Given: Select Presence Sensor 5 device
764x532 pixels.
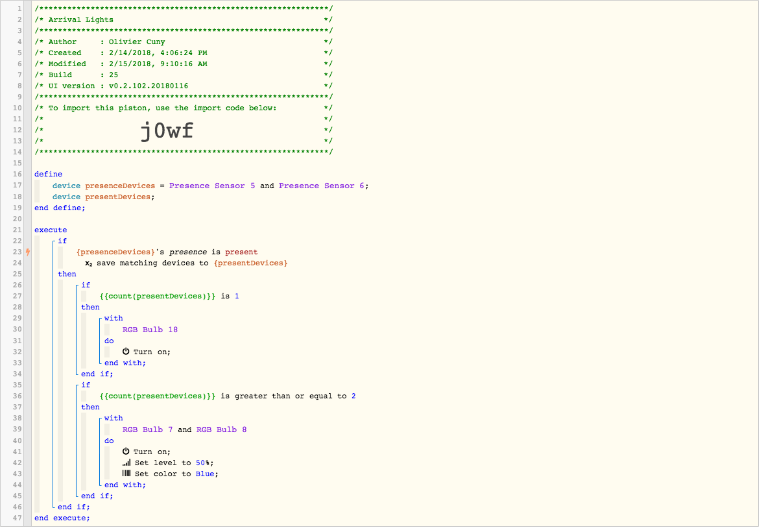Looking at the screenshot, I should point(213,187).
